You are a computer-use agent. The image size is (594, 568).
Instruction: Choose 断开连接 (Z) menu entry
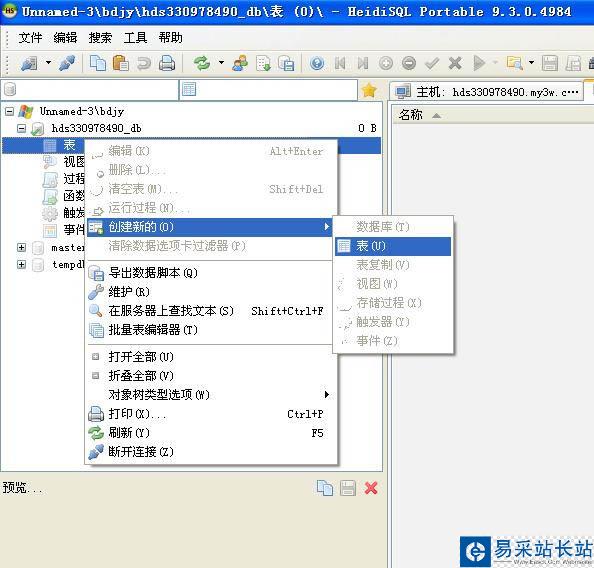click(209, 452)
